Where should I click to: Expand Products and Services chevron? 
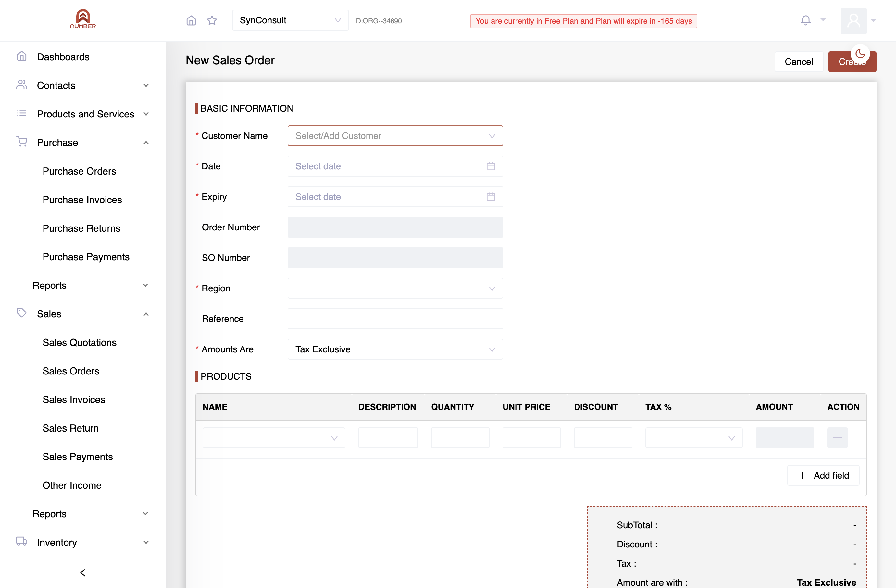pyautogui.click(x=146, y=114)
